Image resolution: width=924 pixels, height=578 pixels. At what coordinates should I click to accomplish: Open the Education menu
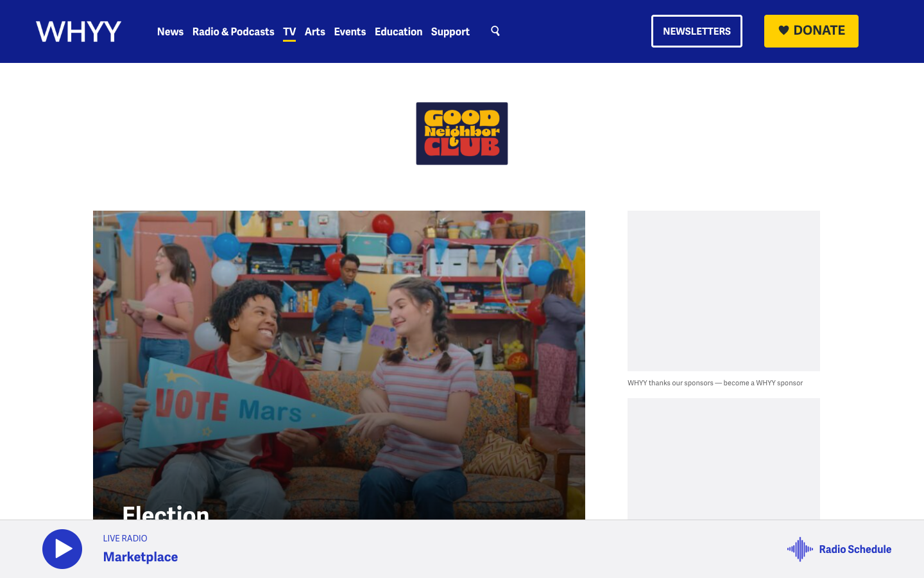coord(398,31)
